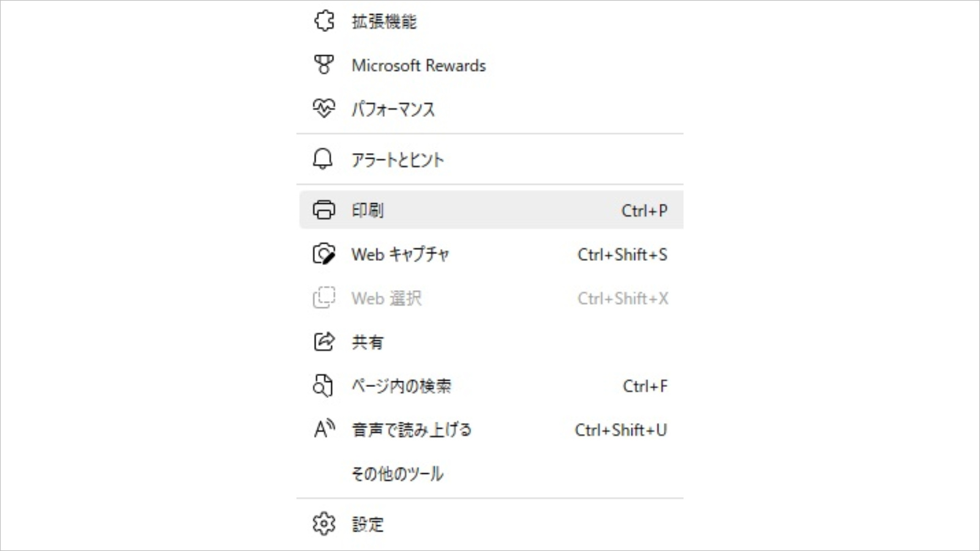The height and width of the screenshot is (551, 980).
Task: Open the その他のツール menu entry
Action: click(398, 474)
